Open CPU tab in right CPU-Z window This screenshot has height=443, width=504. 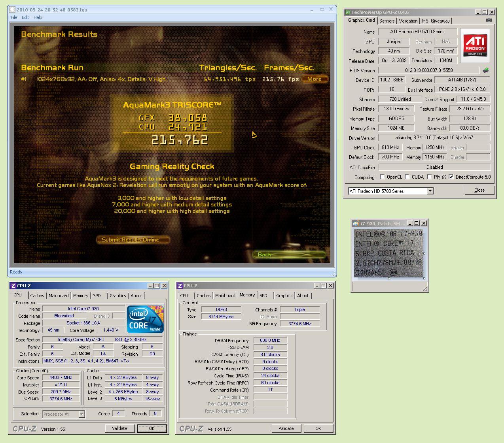pyautogui.click(x=184, y=296)
